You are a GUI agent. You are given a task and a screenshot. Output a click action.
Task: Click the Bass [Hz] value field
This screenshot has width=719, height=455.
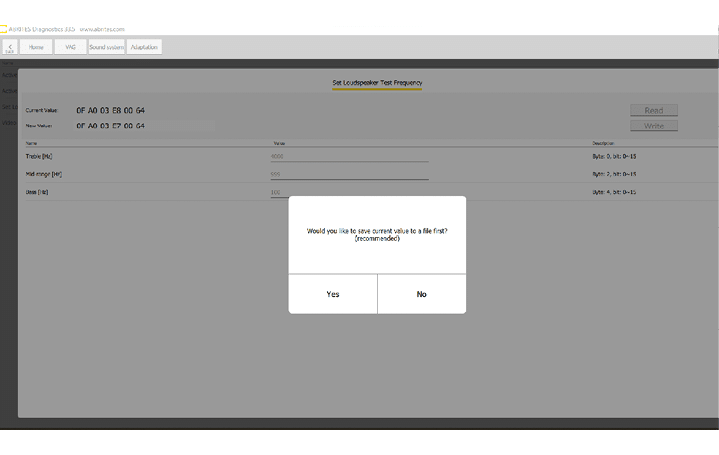tap(348, 192)
